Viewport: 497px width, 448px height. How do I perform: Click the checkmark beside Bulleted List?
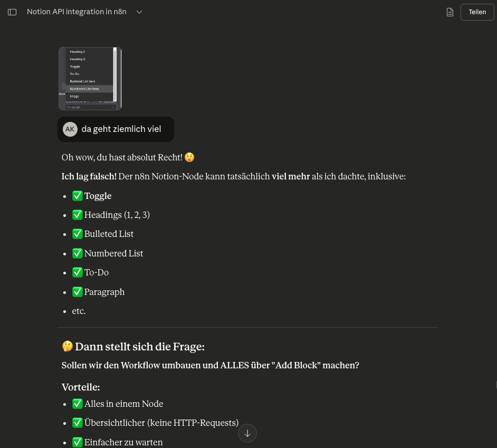pos(78,234)
